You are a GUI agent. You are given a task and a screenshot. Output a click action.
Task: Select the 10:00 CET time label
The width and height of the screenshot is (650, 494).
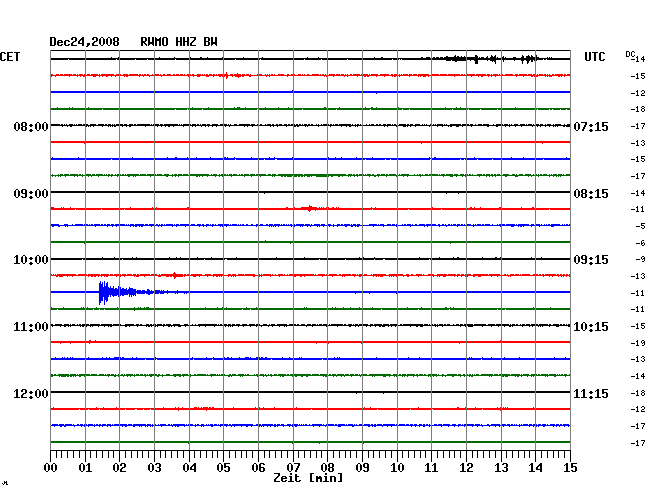point(31,260)
